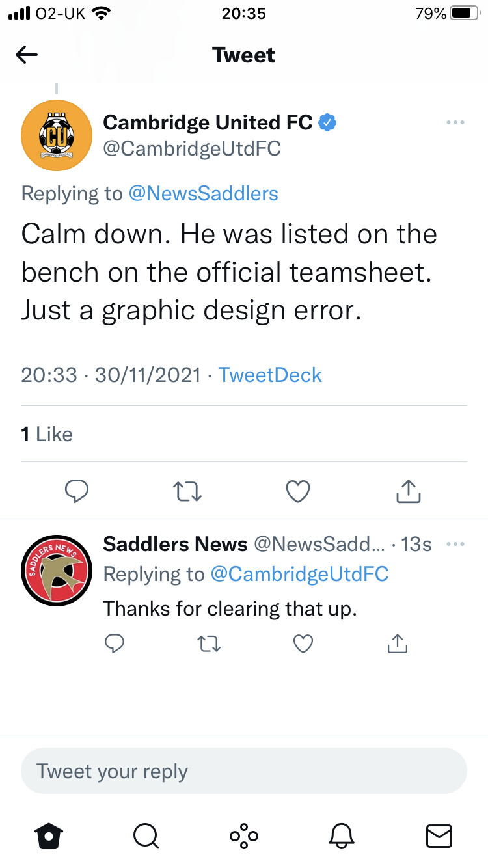Open the TweetDeck source link
The image size is (488, 868).
pyautogui.click(x=270, y=375)
